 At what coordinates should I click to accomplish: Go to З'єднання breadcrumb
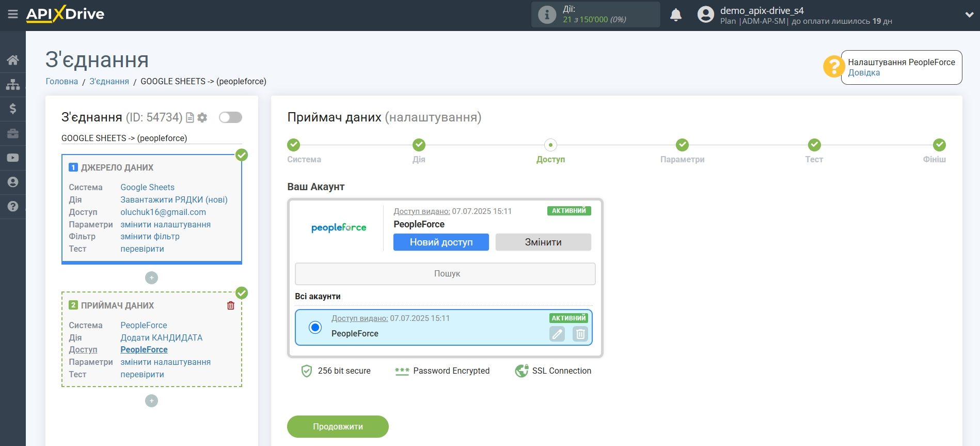click(x=109, y=81)
